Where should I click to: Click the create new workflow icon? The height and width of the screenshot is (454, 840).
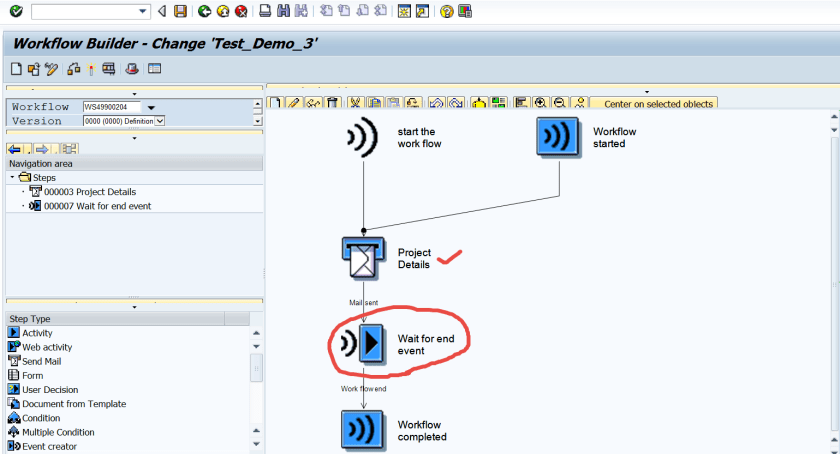point(16,69)
